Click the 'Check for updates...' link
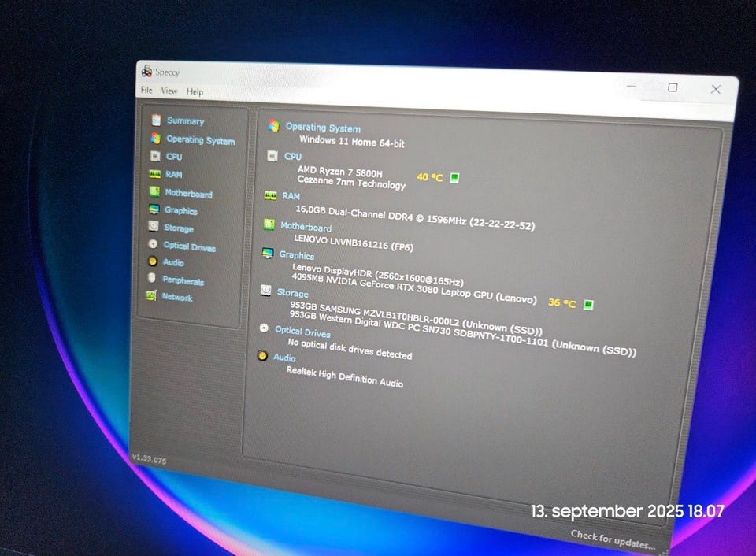756x556 pixels. point(613,539)
